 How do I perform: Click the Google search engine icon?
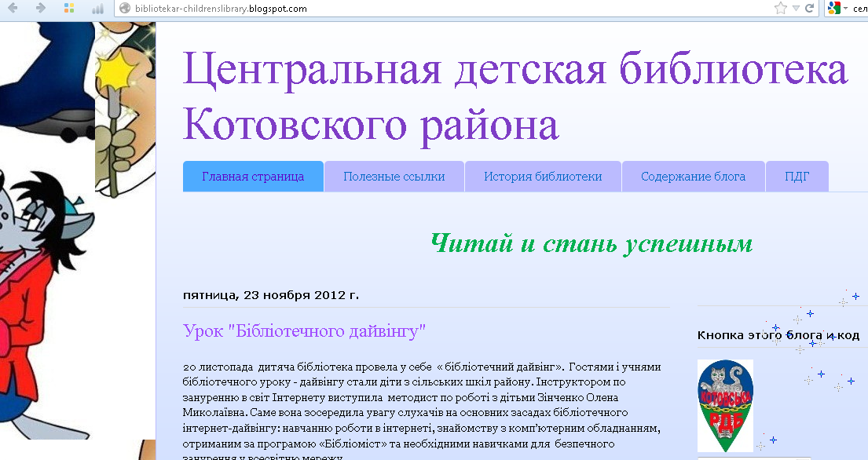[x=834, y=9]
